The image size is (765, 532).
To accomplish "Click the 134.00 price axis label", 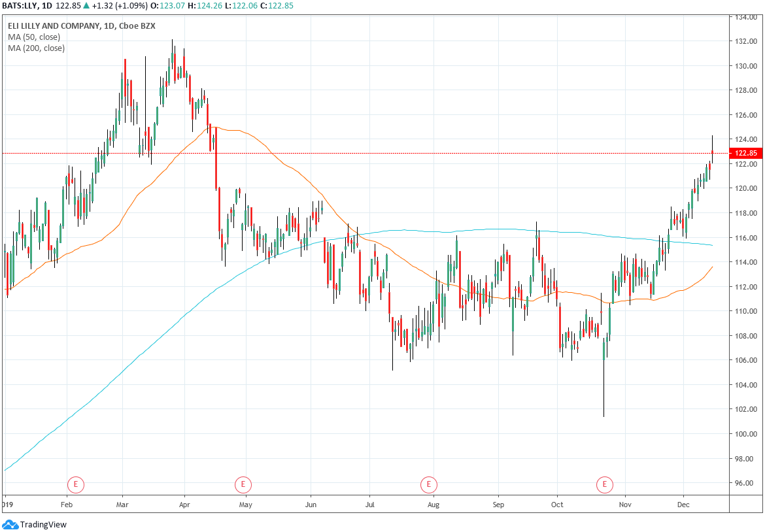I will [746, 17].
